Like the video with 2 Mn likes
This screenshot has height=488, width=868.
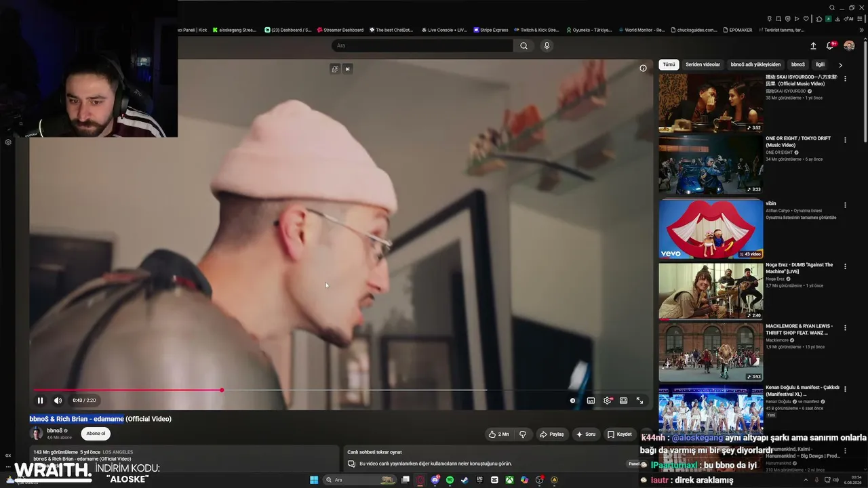tap(498, 434)
